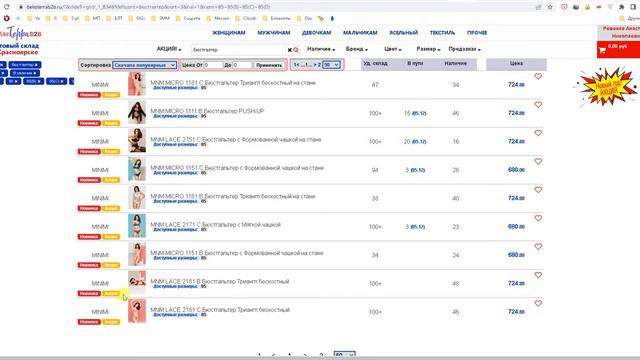Image resolution: width=640 pixels, height=360 pixels.
Task: Reload the page in the browser
Action: (x=6, y=7)
